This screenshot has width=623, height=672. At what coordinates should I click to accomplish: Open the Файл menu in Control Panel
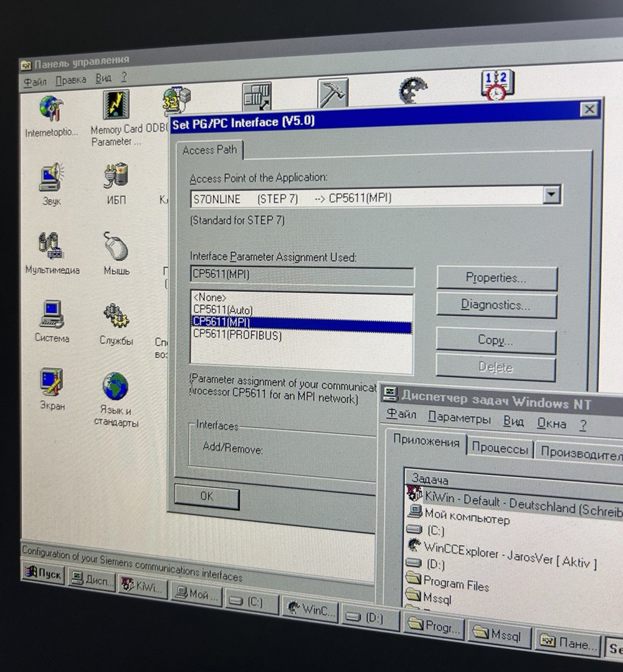pos(35,82)
